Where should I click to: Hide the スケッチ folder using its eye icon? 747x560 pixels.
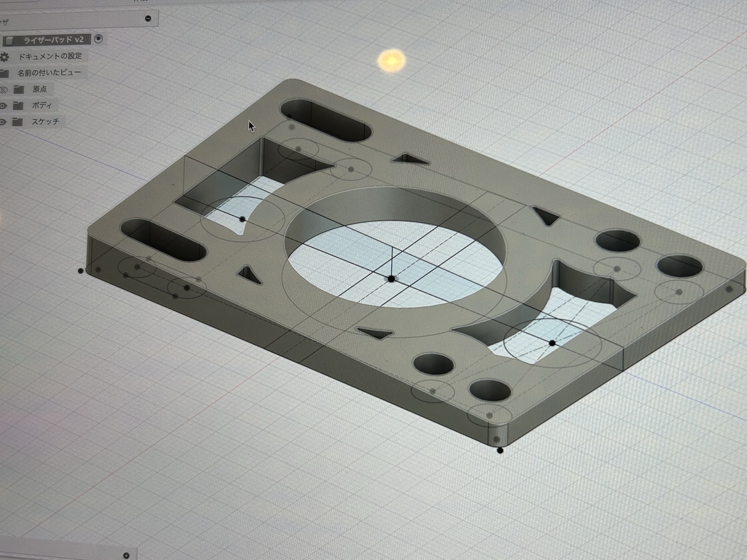click(3, 122)
